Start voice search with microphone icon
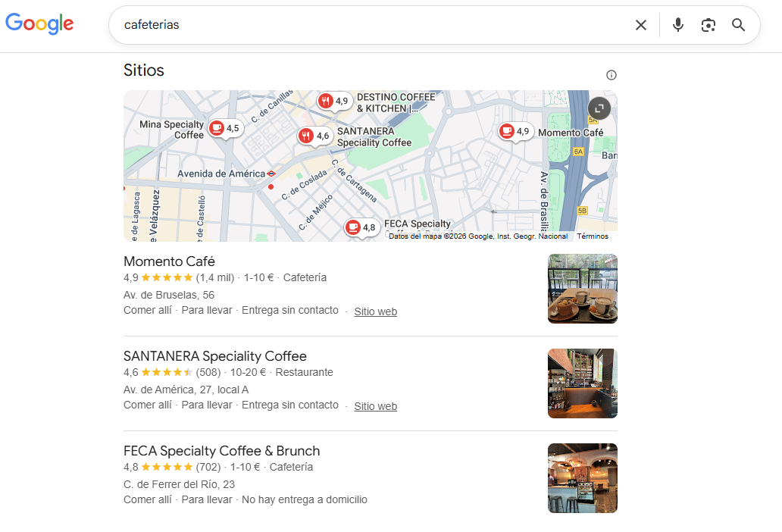Viewport: 782px width, 532px height. point(677,25)
